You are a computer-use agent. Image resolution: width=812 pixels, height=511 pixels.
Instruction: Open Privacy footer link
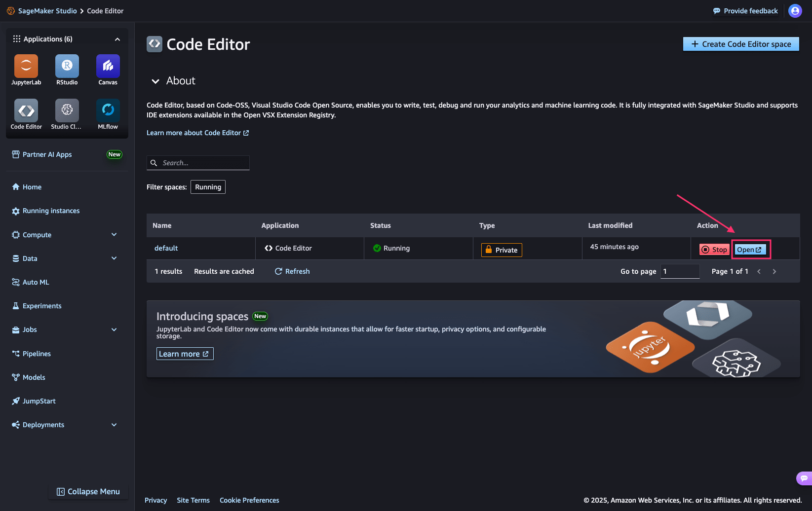[x=155, y=500]
